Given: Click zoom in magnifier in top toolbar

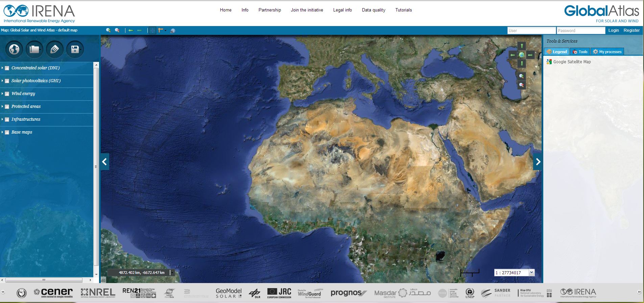Looking at the screenshot, I should click(x=108, y=30).
